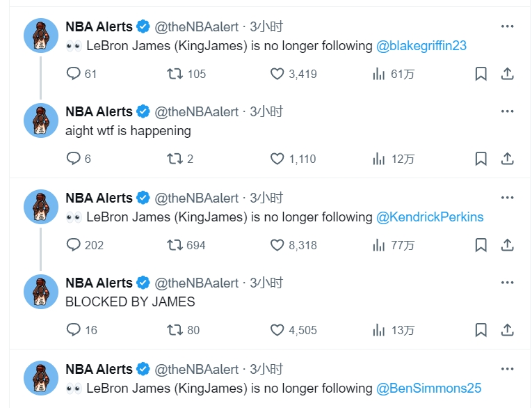View analytics for the 'aight wtf is happening' tweet
This screenshot has height=408, width=532.
point(379,159)
